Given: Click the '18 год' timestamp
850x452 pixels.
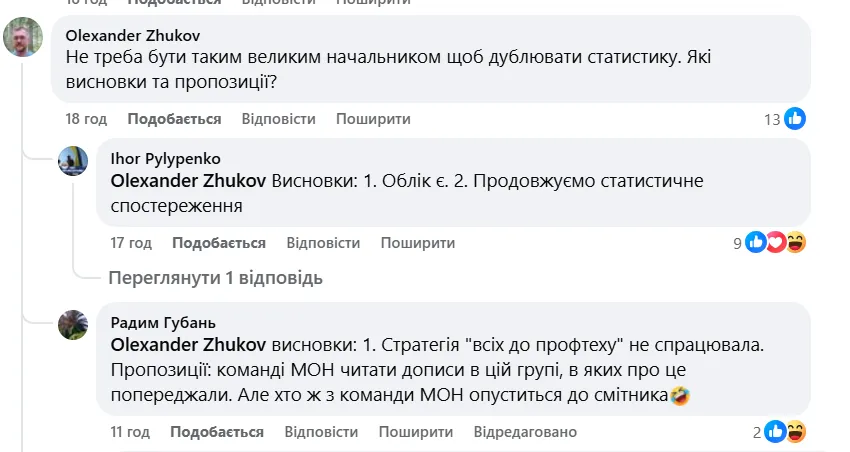Looking at the screenshot, I should coord(86,119).
